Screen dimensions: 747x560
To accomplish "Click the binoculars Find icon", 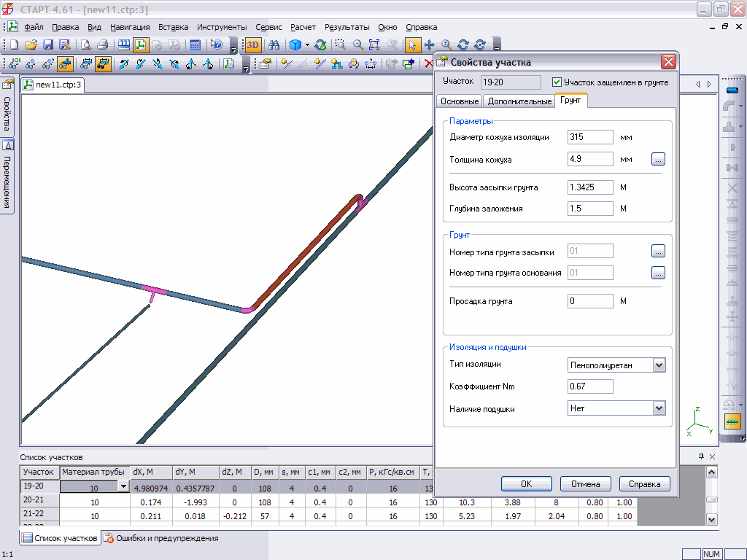I will click(274, 44).
